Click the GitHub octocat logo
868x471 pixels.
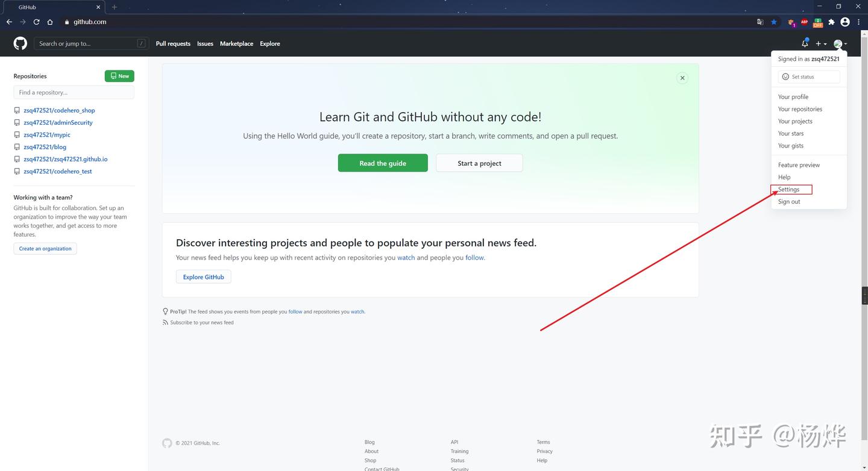point(20,43)
